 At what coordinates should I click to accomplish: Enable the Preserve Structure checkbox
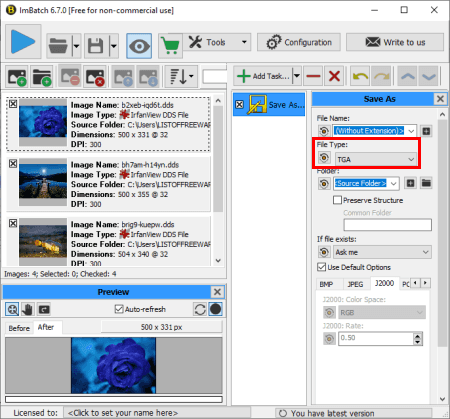pyautogui.click(x=337, y=200)
